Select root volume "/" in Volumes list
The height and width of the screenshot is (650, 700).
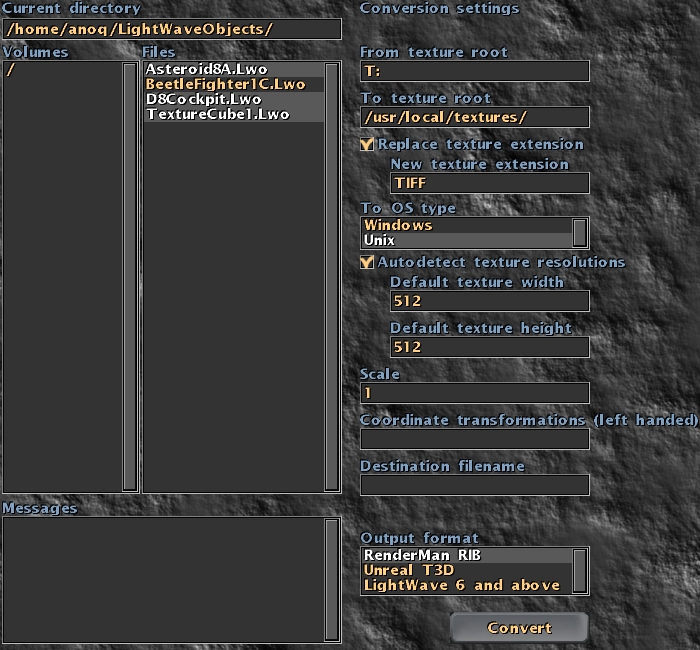coord(62,69)
